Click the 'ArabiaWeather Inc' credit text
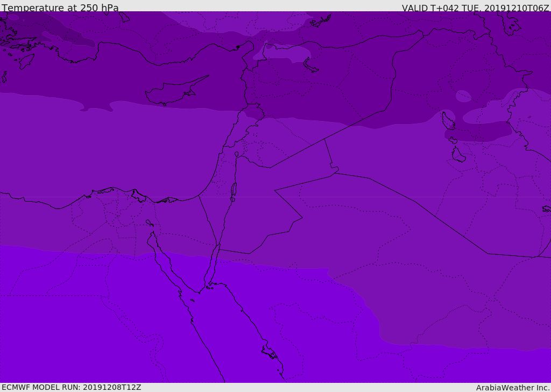The image size is (551, 392). coord(513,388)
